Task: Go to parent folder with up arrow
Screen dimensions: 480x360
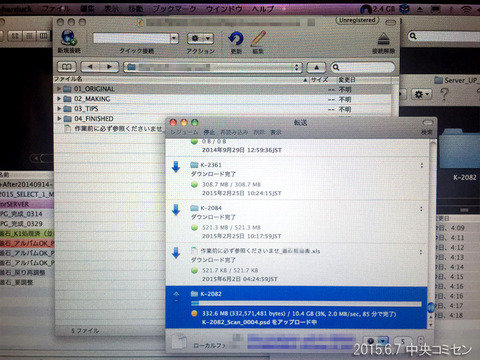Action: 316,67
